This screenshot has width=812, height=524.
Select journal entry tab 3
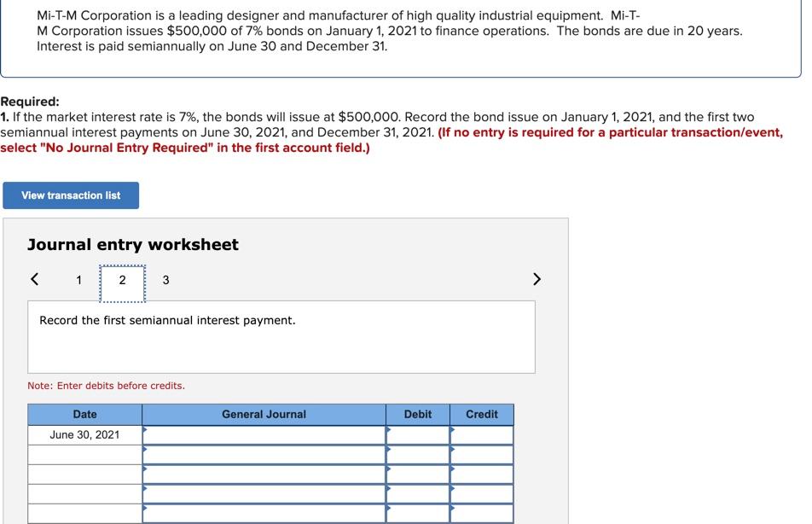pyautogui.click(x=165, y=279)
